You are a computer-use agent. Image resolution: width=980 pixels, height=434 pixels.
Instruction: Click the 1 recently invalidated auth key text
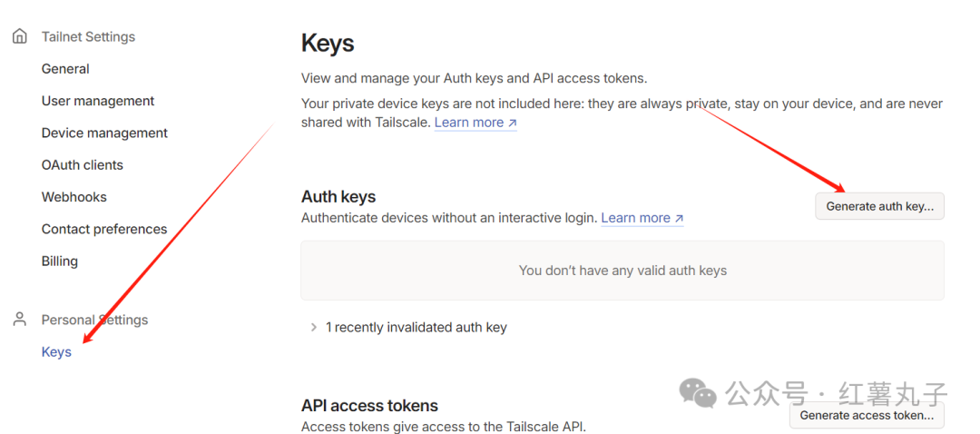click(x=416, y=327)
